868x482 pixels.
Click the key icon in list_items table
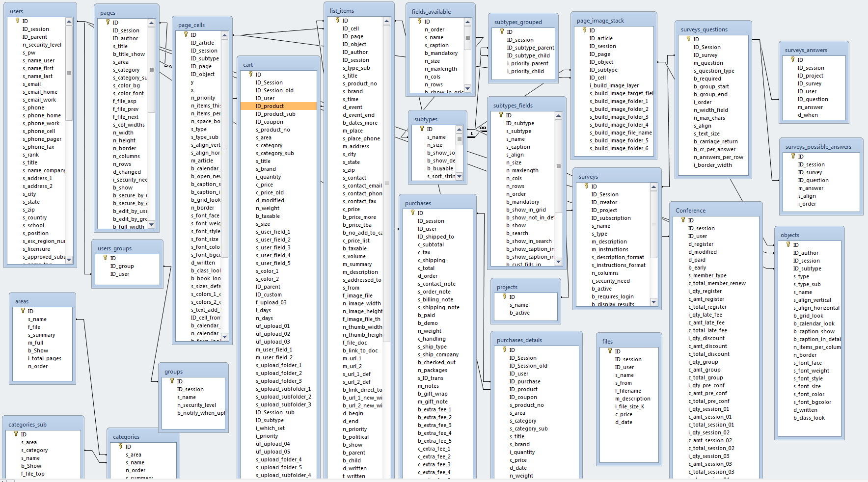point(337,20)
